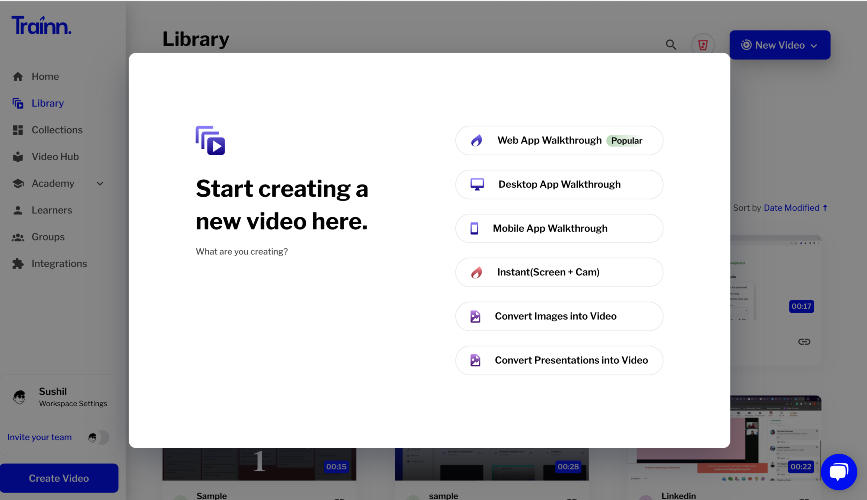
Task: Click the video library icon in dialog
Action: 210,140
